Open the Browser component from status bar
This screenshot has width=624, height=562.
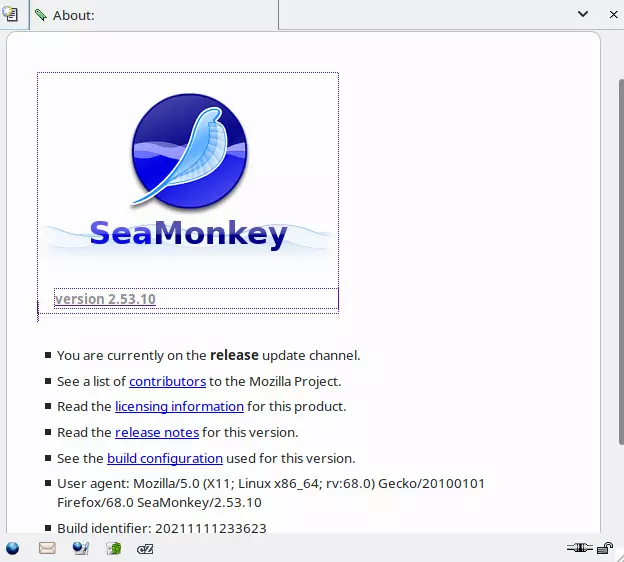coord(13,548)
